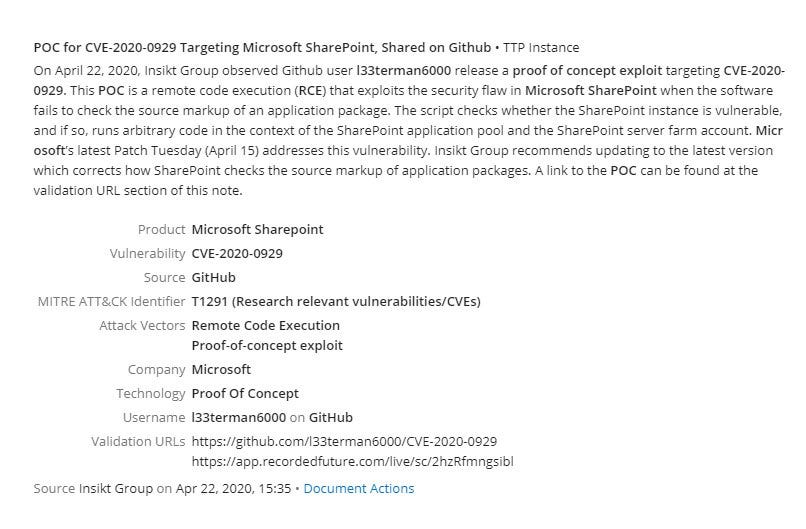The height and width of the screenshot is (529, 806).
Task: Click TTP Instance label after title
Action: click(x=541, y=47)
